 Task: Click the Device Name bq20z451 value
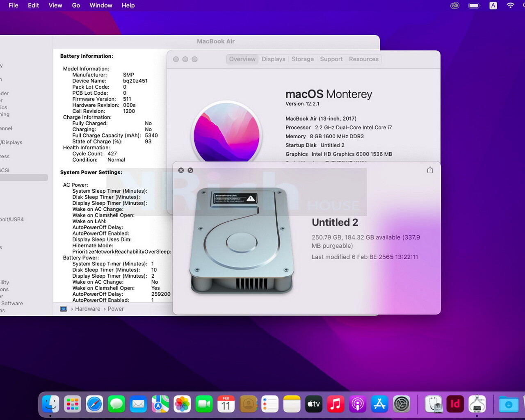[135, 81]
